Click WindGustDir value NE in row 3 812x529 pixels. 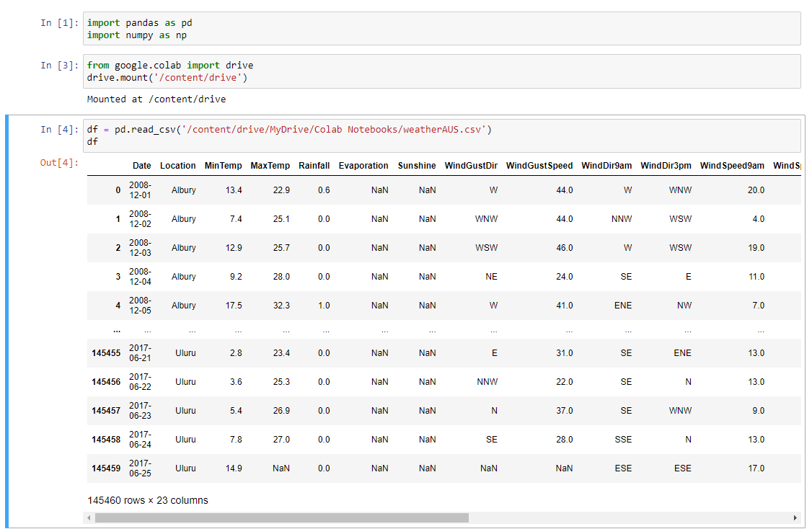click(491, 277)
